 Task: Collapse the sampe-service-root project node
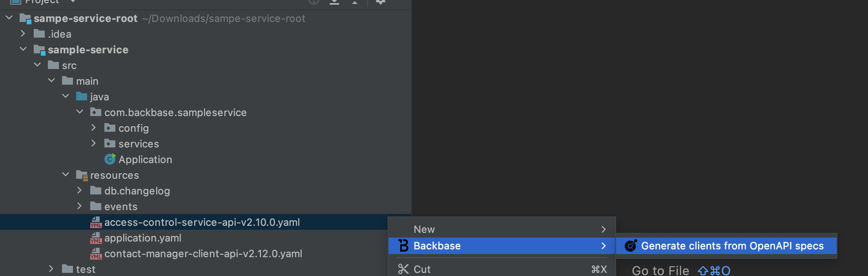(9, 18)
